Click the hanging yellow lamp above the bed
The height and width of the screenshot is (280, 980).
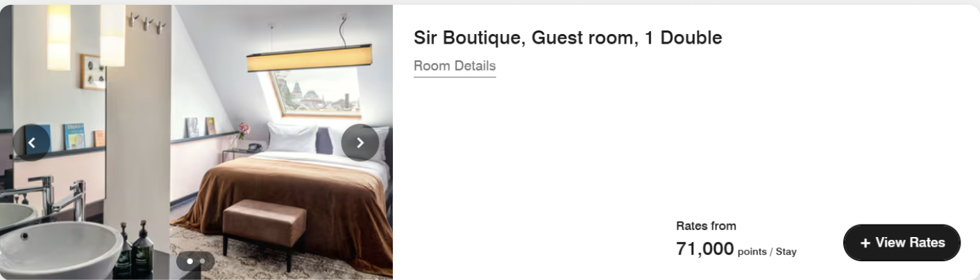309,58
